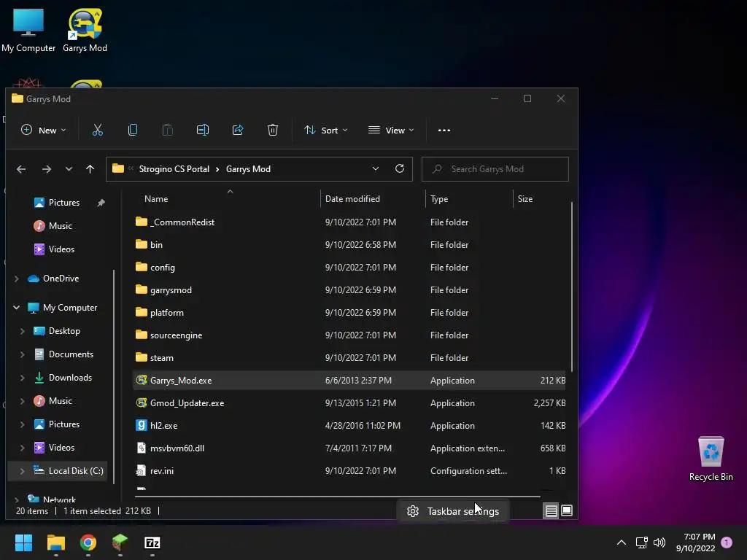Select the rev.ini file row
747x560 pixels.
[x=349, y=471]
